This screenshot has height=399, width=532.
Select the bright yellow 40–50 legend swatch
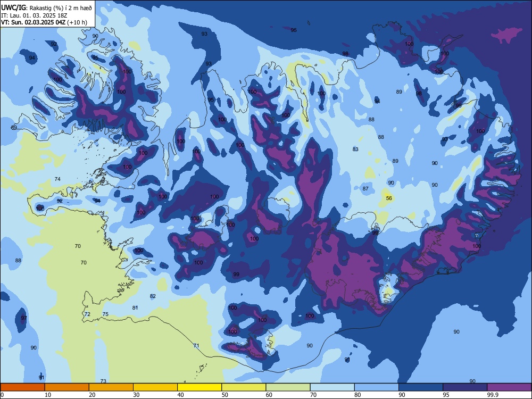199,387
